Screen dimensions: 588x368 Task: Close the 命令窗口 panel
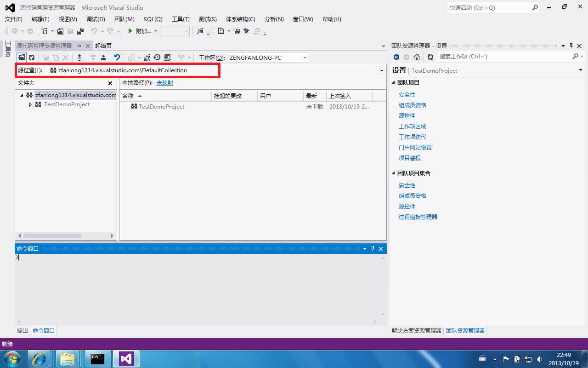pos(381,249)
